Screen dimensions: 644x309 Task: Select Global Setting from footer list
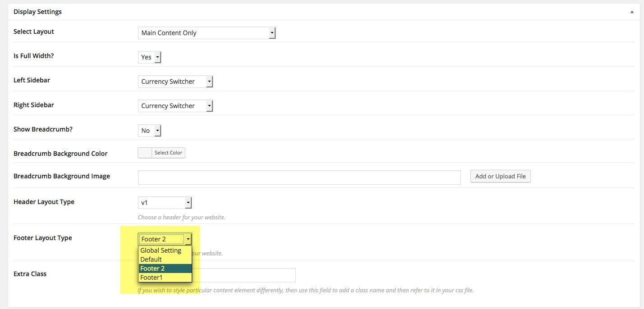point(161,250)
